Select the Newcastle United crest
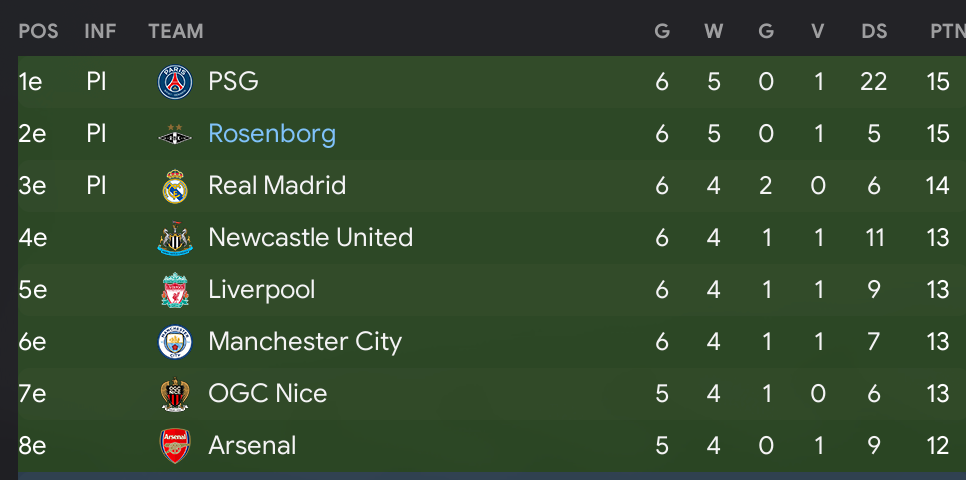The width and height of the screenshot is (966, 480). click(x=175, y=238)
